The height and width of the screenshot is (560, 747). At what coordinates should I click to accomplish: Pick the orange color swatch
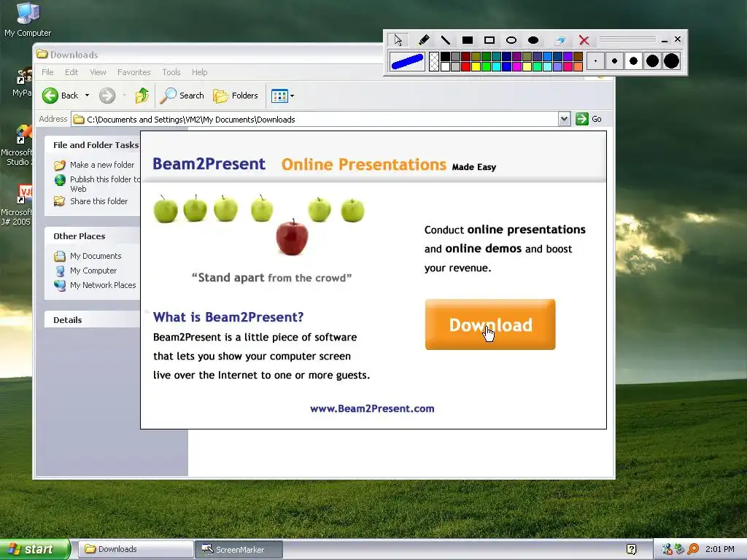[578, 66]
